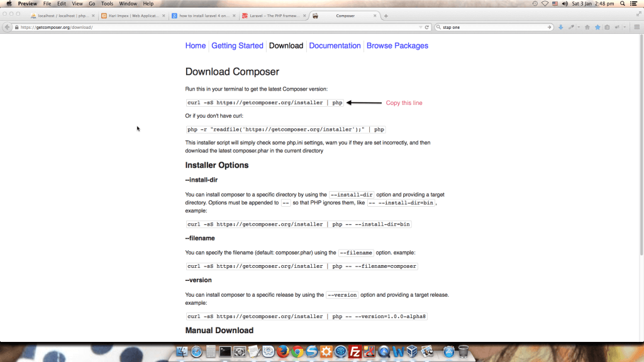
Task: Click the eyedropper toolbar icon
Action: coord(571,27)
